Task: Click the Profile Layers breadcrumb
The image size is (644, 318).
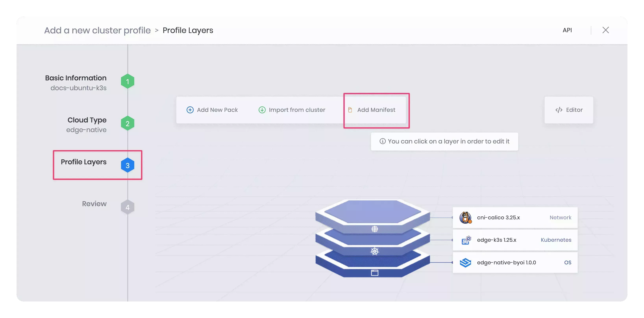Action: [x=188, y=30]
